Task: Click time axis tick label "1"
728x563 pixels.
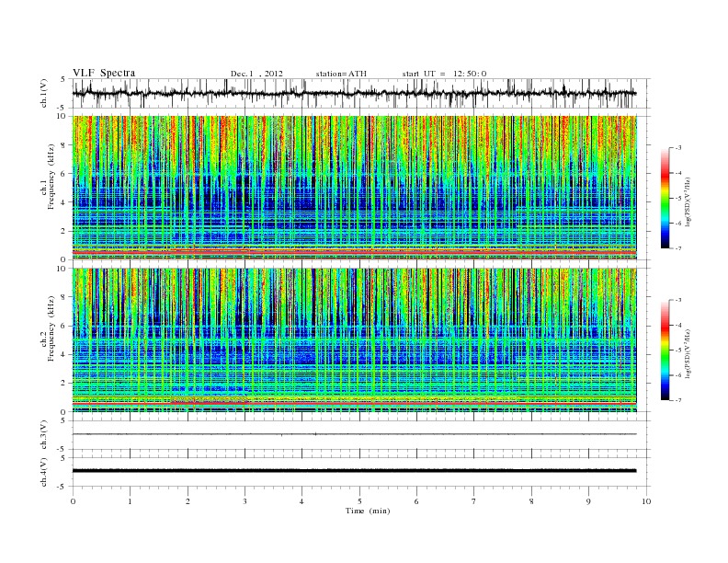Action: [130, 501]
